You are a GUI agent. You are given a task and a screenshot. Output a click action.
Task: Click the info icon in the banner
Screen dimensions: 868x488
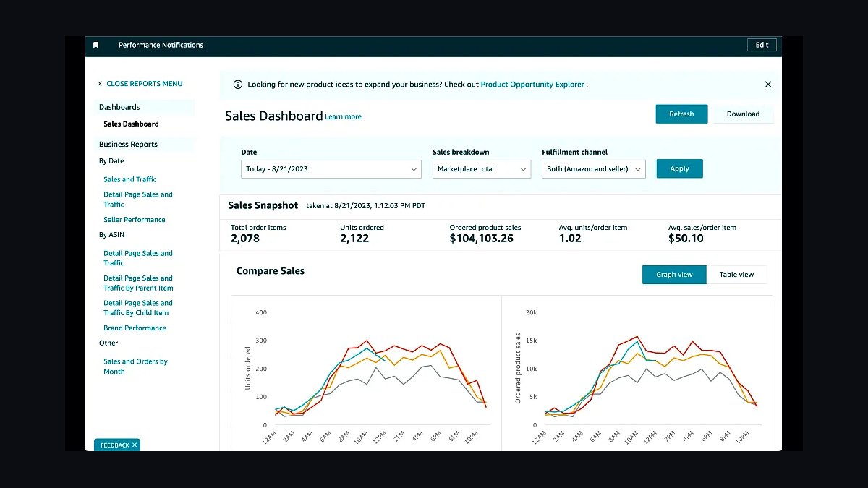[238, 85]
